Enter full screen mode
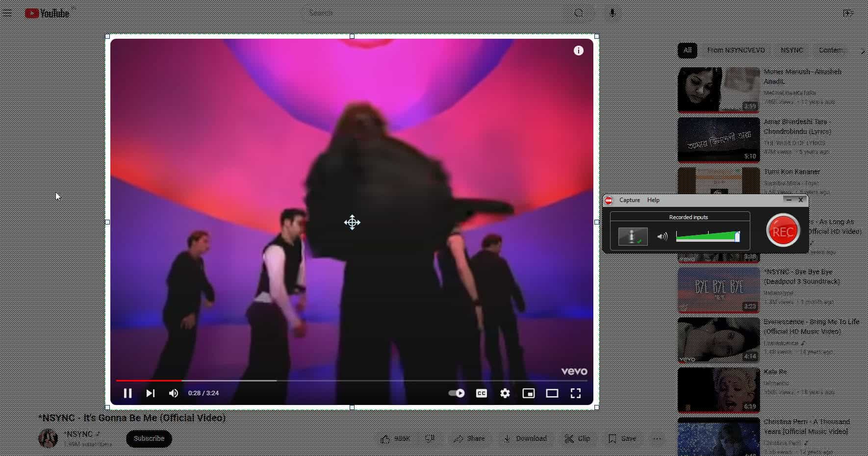868x456 pixels. pos(576,393)
